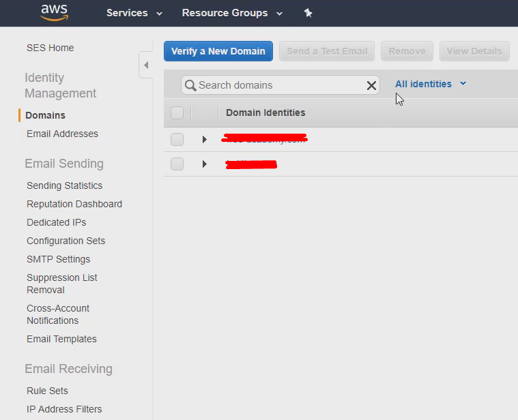Click the second redacted domain name
Image resolution: width=518 pixels, height=420 pixels.
[251, 164]
